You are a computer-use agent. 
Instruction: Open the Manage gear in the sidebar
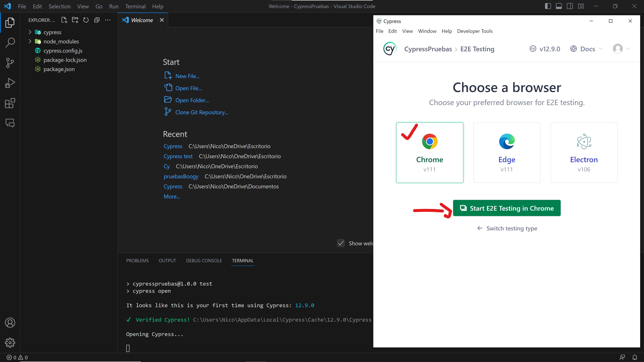(x=10, y=343)
